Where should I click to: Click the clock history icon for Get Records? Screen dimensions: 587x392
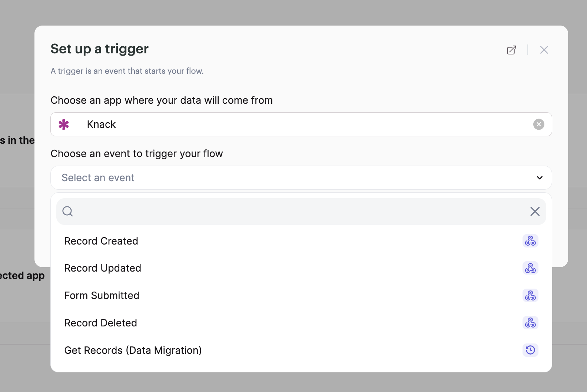pos(530,350)
